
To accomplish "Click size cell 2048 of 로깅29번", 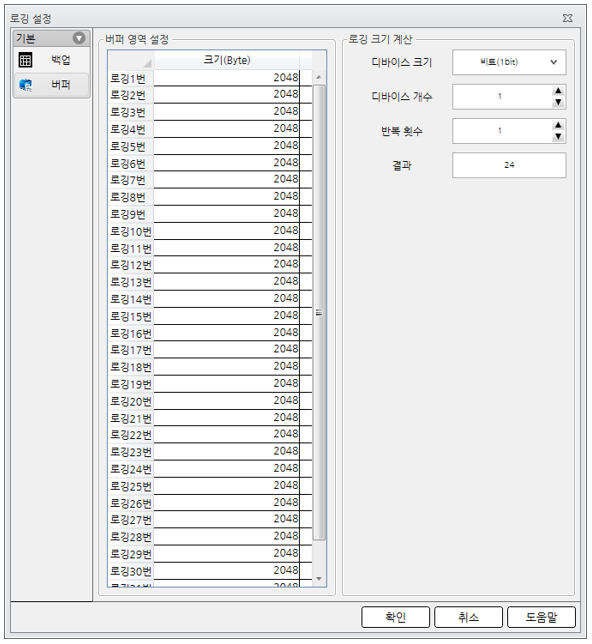I will pos(227,554).
